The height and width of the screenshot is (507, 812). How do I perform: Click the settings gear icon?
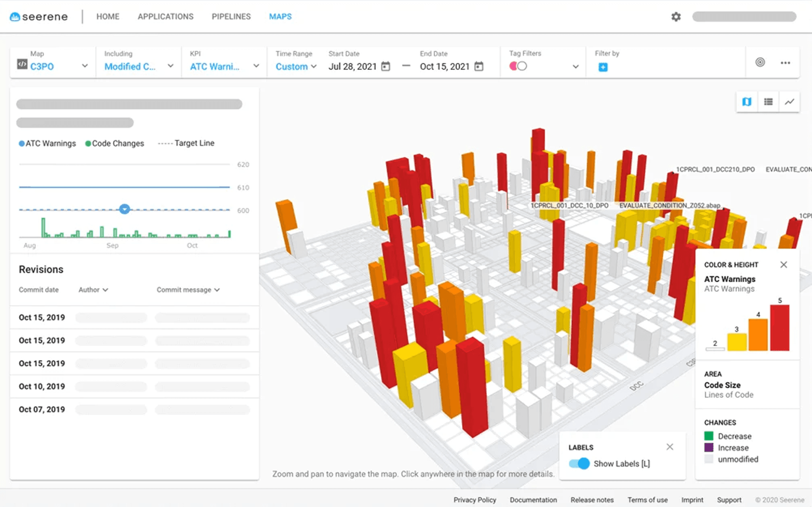tap(676, 17)
